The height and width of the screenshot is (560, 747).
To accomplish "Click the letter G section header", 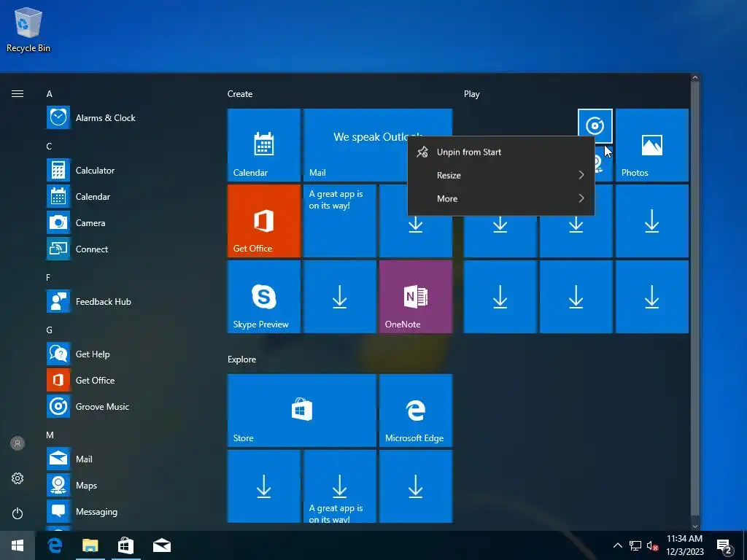I will (49, 330).
